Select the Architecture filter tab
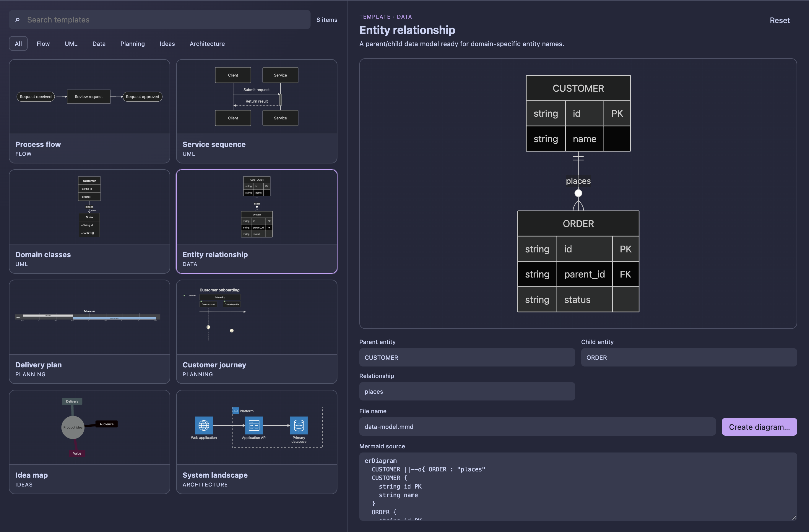Image resolution: width=809 pixels, height=532 pixels. pyautogui.click(x=207, y=43)
